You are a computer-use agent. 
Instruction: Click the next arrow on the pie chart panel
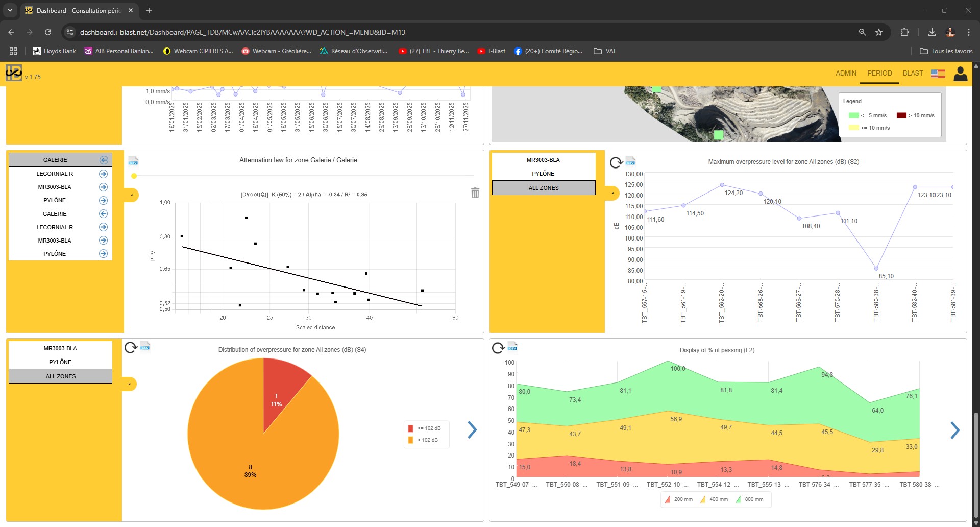tap(472, 430)
